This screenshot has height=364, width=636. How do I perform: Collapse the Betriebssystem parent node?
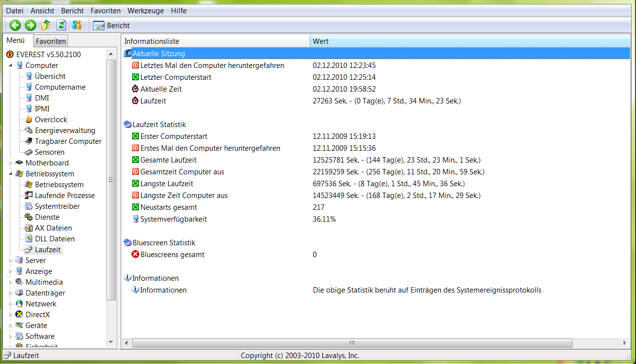(x=11, y=174)
